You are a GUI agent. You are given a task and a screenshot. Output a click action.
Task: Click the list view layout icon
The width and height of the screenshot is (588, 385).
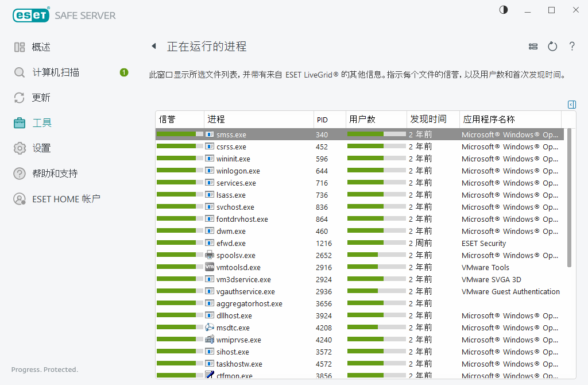point(533,47)
